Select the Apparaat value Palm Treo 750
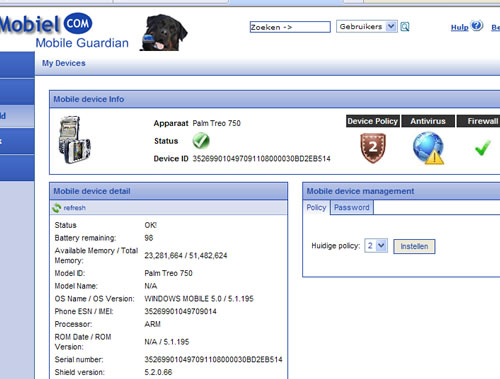 coord(217,123)
